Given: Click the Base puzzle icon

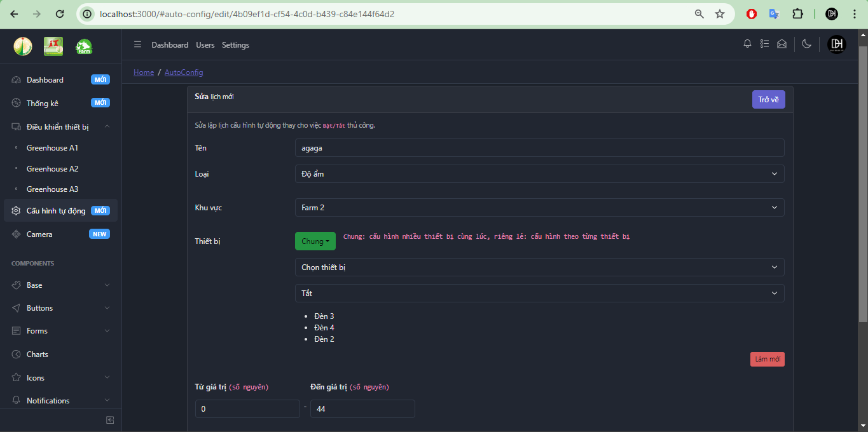Looking at the screenshot, I should pyautogui.click(x=17, y=285).
